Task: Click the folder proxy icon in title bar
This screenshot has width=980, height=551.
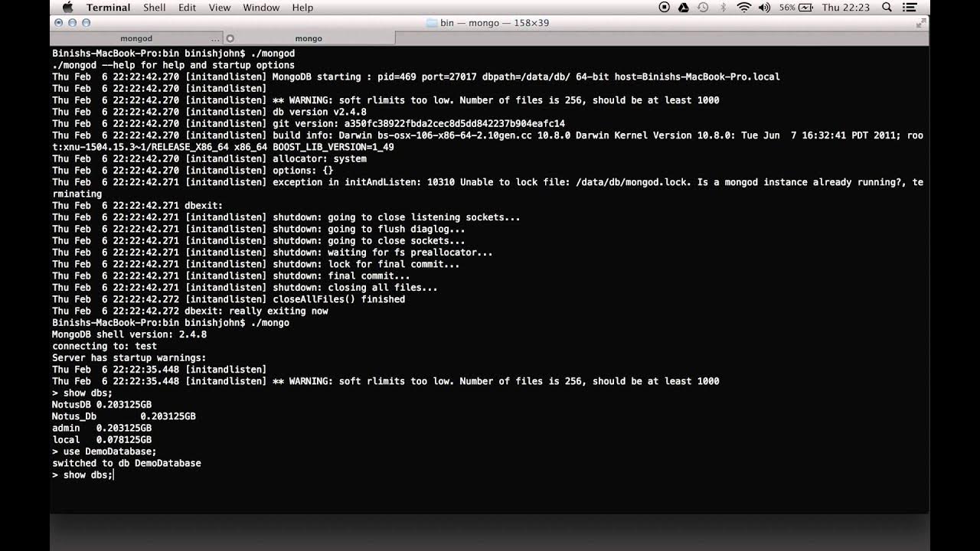Action: pos(431,23)
